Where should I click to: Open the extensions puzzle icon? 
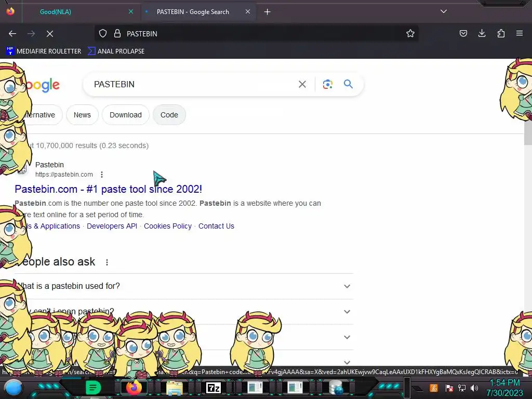click(501, 34)
